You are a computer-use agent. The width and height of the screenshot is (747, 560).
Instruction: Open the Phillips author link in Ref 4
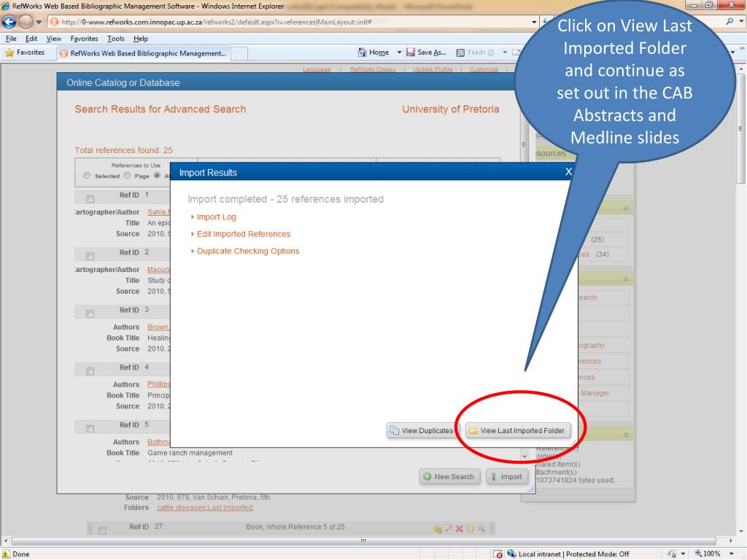(x=158, y=384)
